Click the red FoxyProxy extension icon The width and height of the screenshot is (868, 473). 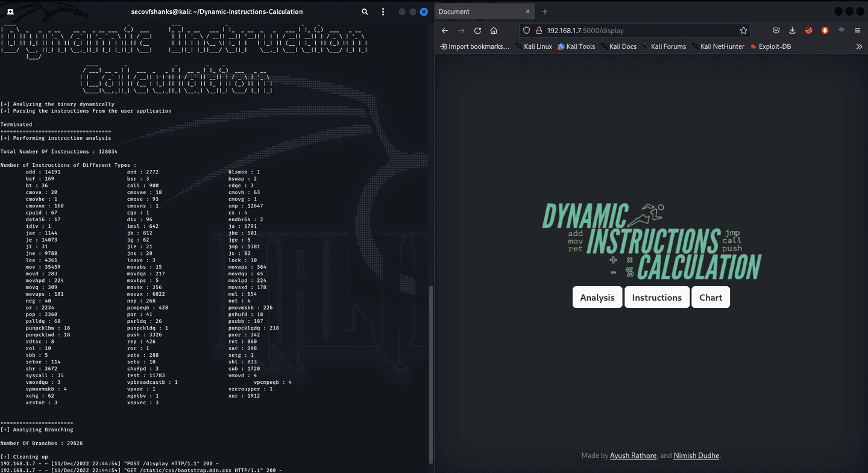click(809, 31)
